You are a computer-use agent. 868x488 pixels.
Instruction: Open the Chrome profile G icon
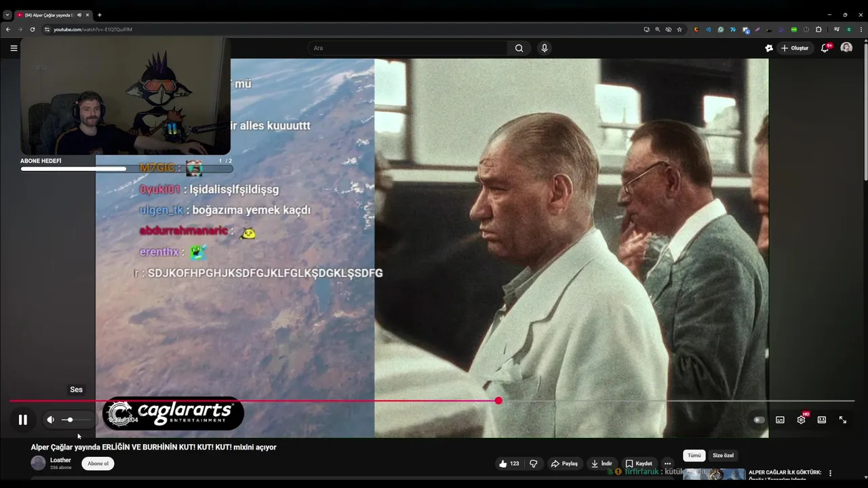(x=848, y=29)
